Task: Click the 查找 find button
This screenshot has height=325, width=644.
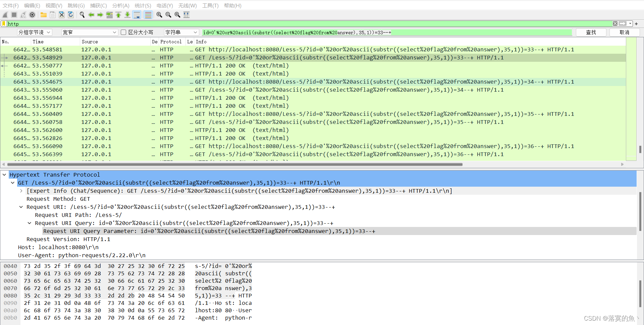Action: pyautogui.click(x=591, y=32)
